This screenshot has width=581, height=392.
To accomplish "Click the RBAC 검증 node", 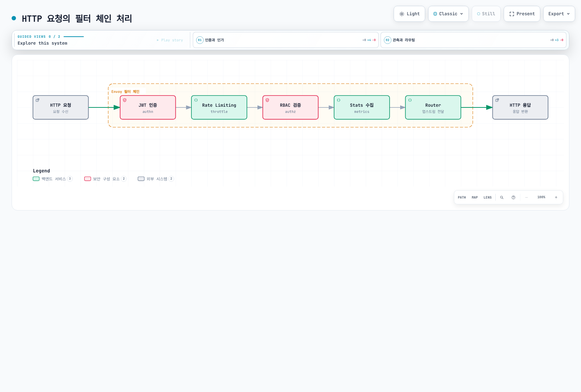I will point(290,107).
